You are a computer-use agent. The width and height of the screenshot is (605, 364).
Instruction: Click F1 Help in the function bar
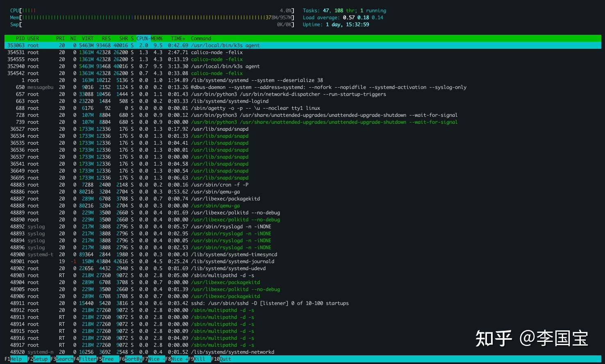(x=16, y=359)
